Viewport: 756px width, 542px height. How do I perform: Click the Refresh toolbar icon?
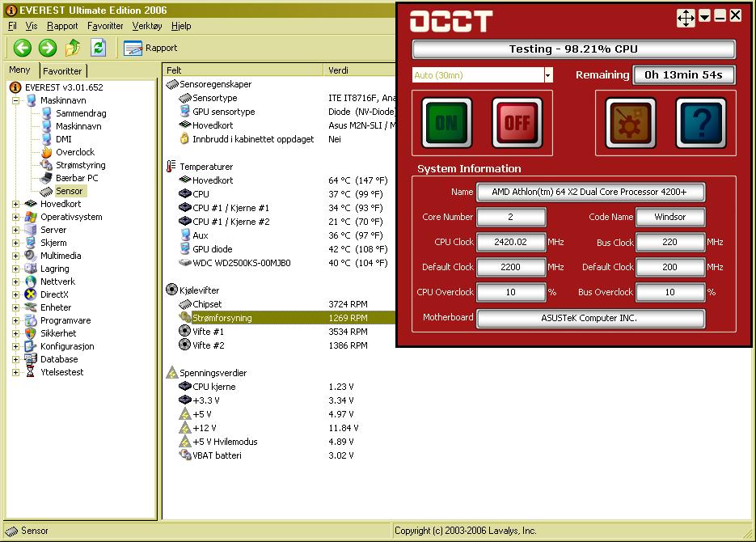99,48
